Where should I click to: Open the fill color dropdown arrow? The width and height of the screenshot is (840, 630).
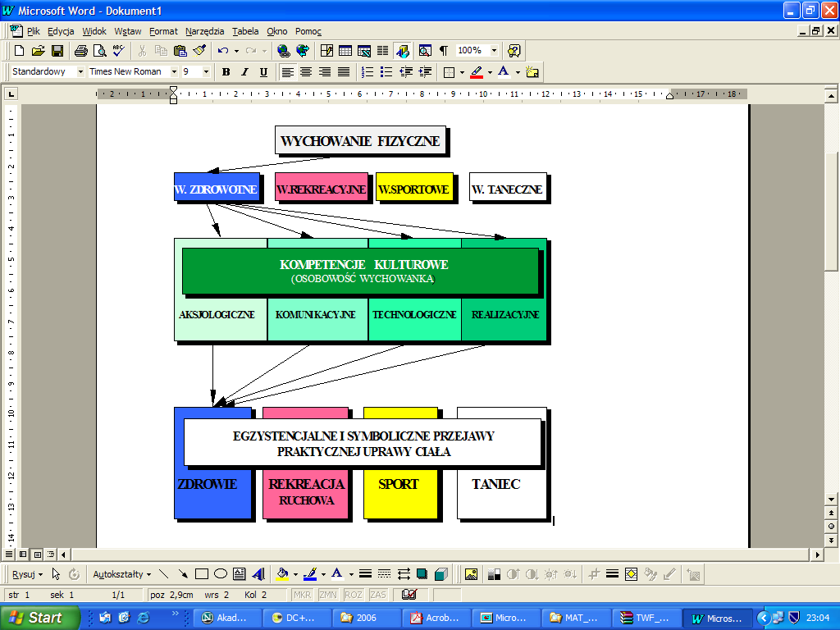294,574
